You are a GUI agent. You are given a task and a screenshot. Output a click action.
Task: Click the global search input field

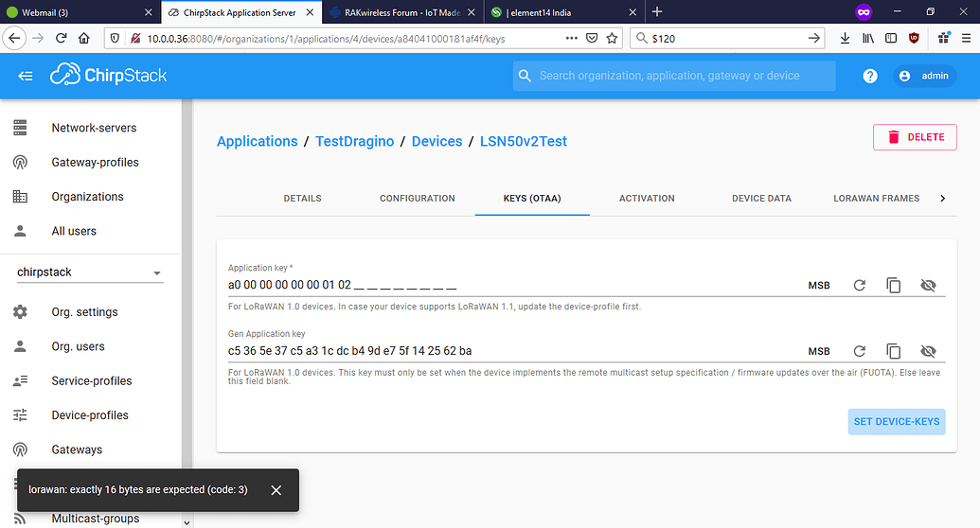[674, 76]
